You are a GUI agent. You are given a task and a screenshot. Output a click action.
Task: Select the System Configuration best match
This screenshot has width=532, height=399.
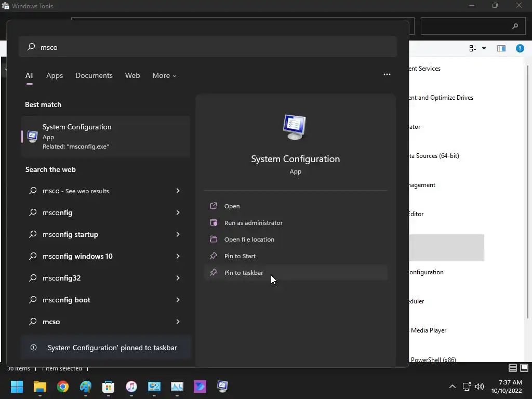105,137
